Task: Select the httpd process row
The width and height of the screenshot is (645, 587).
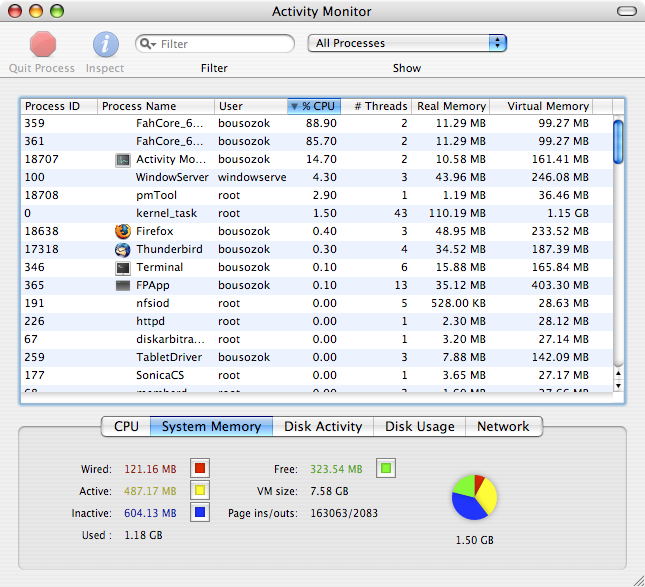Action: point(317,321)
